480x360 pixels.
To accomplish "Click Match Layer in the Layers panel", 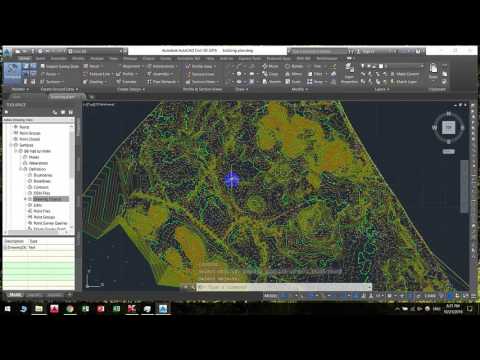I will coord(404,82).
